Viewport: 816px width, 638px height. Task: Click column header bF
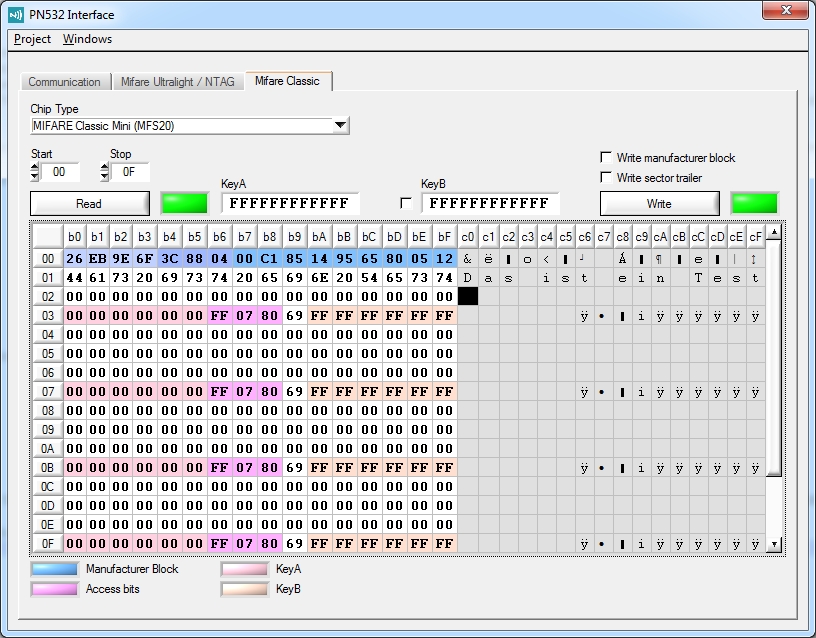point(444,237)
